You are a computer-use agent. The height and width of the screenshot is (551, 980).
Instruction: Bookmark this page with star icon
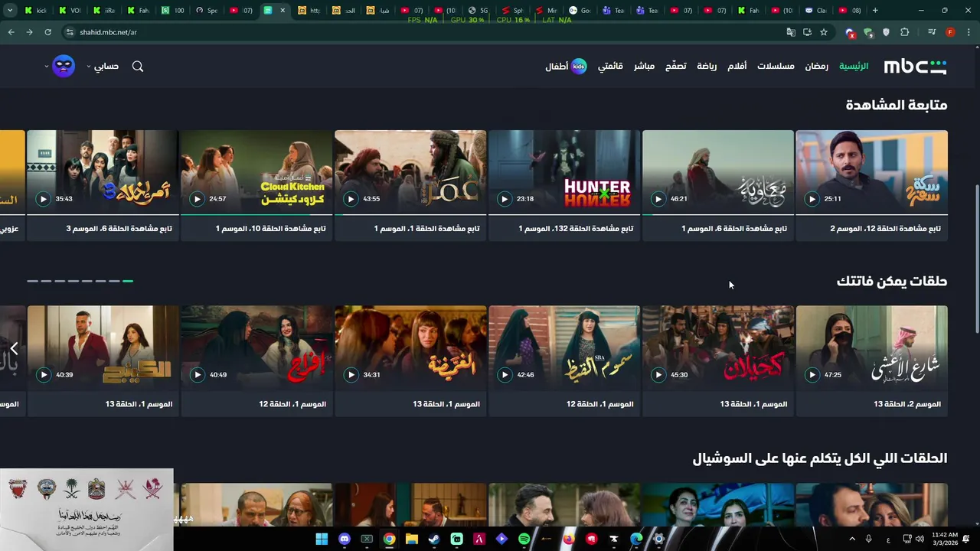point(824,32)
